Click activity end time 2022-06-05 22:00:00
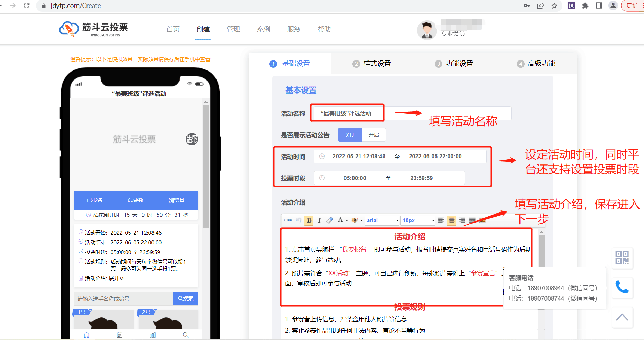644x340 pixels. pyautogui.click(x=435, y=156)
